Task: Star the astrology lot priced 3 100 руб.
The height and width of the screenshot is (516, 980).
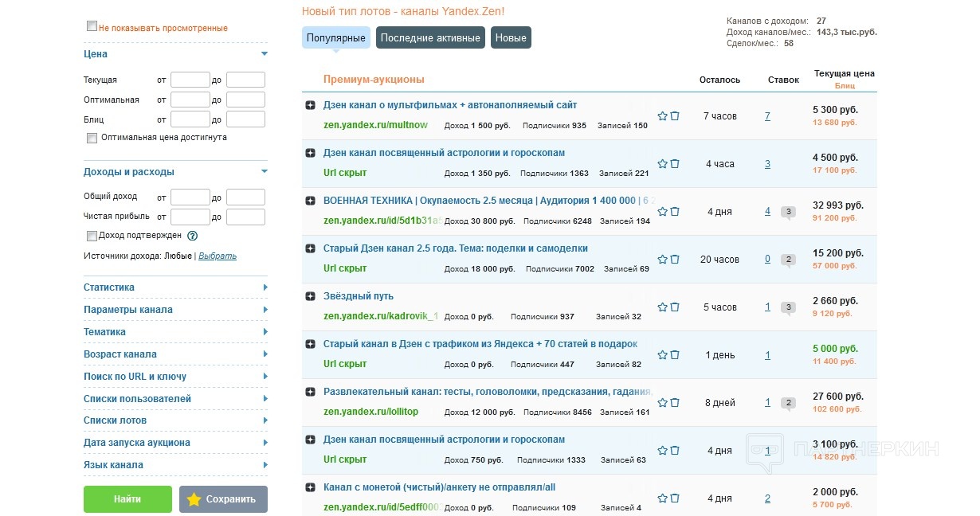Action: [662, 451]
